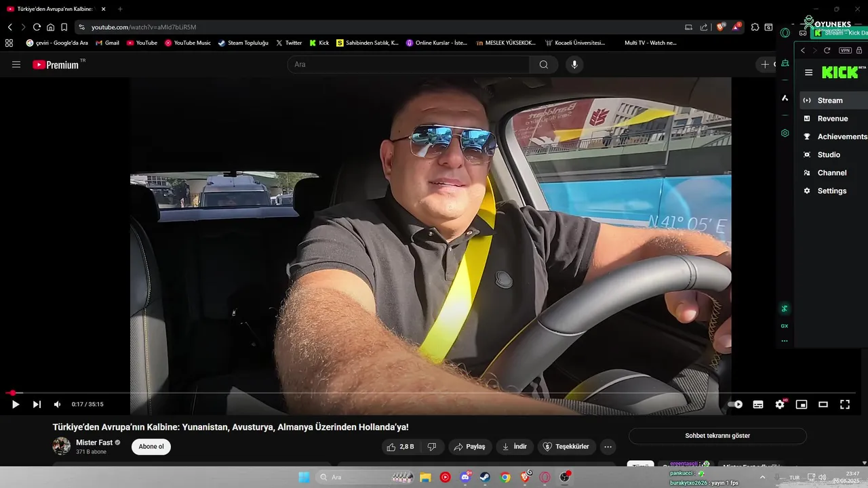Open system volume speaker in tray
Viewport: 868px width, 488px height.
point(823,477)
